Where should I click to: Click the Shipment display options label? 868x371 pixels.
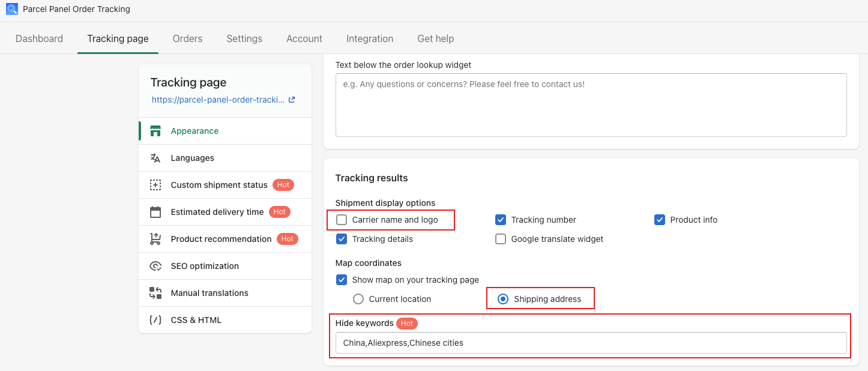click(x=385, y=203)
